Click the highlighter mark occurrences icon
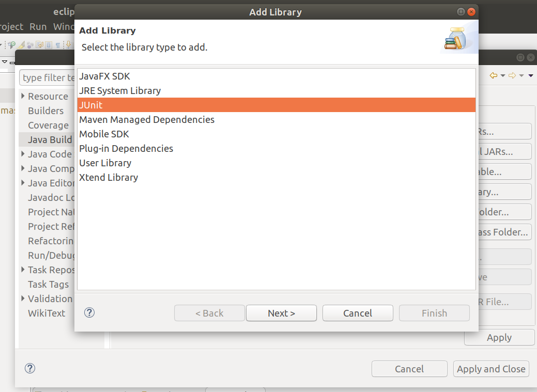The image size is (537, 392). [x=22, y=44]
